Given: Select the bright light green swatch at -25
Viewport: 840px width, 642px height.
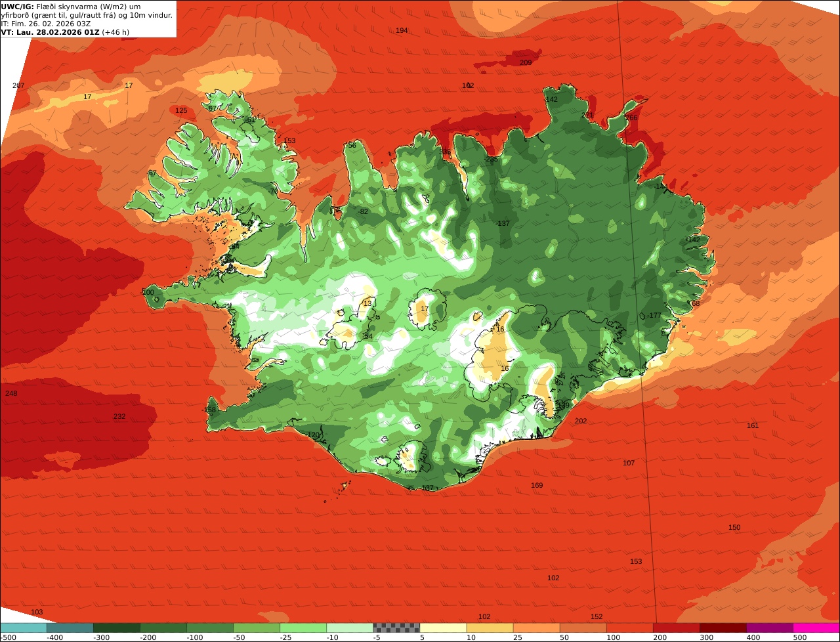Looking at the screenshot, I should click(303, 628).
